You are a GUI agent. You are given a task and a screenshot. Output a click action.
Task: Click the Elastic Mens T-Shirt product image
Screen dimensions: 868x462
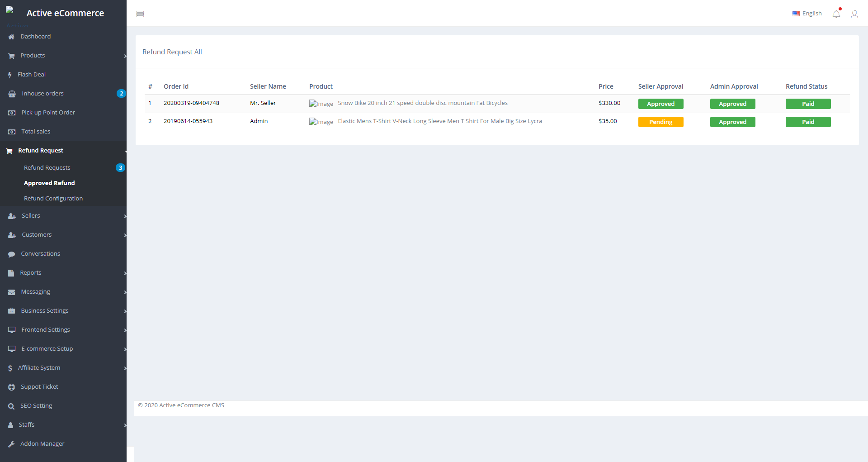[321, 122]
